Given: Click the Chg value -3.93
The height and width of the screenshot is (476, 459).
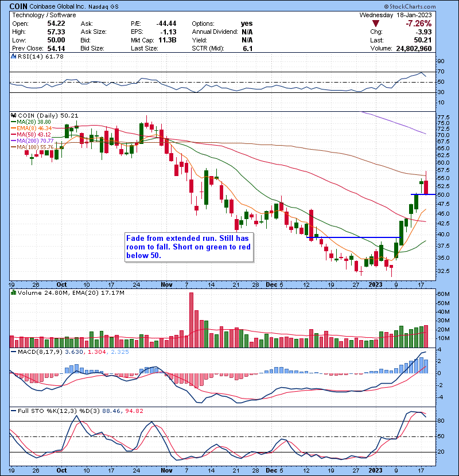Looking at the screenshot, I should pyautogui.click(x=424, y=32).
